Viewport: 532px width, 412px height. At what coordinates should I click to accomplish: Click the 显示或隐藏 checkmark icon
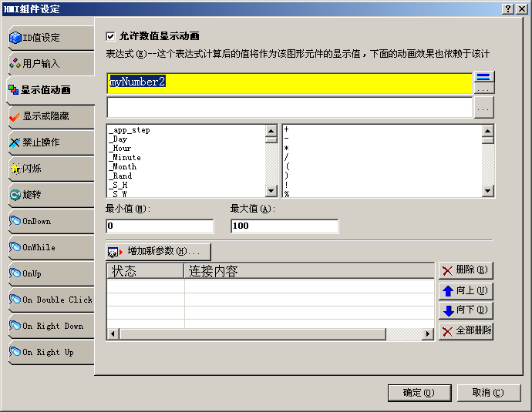(x=15, y=116)
